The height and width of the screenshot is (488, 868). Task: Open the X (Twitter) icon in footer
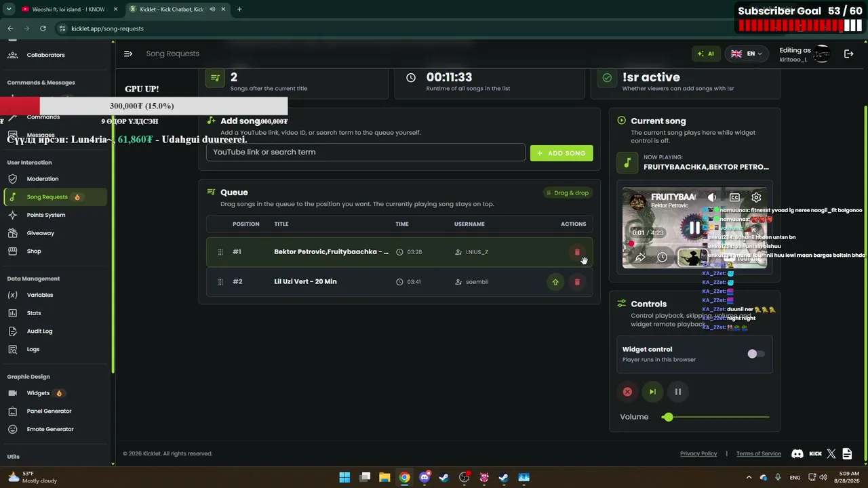[x=831, y=453]
